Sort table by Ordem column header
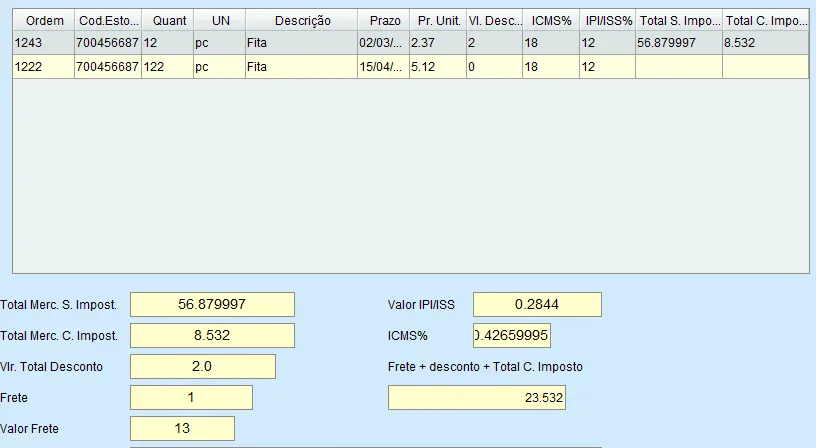The image size is (816, 448). tap(44, 21)
